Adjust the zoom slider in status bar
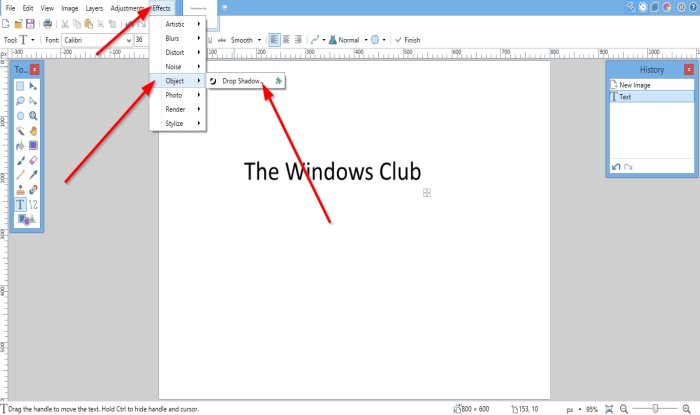The height and width of the screenshot is (415, 700). [x=655, y=409]
